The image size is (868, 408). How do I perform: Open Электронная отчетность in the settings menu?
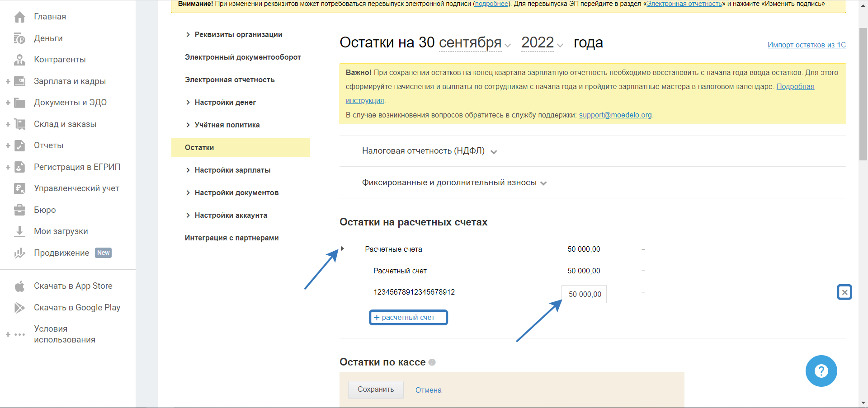click(230, 80)
